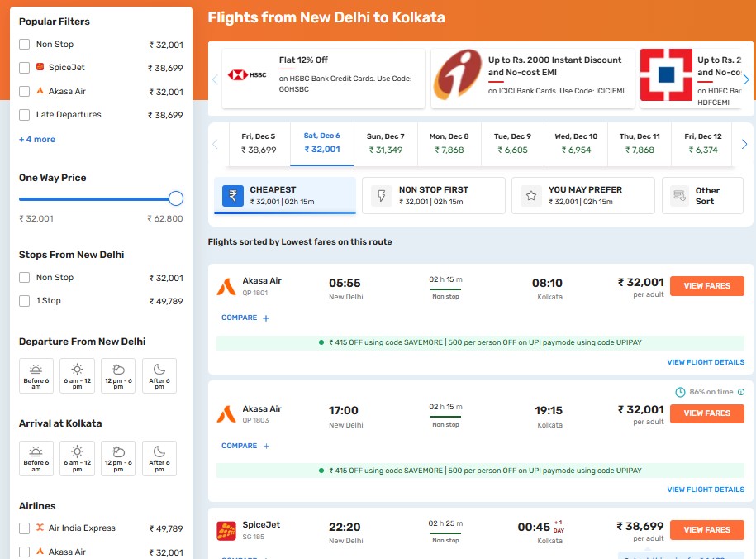This screenshot has width=756, height=559.
Task: Expand the '+ 4 more' popular filters
Action: (x=37, y=140)
